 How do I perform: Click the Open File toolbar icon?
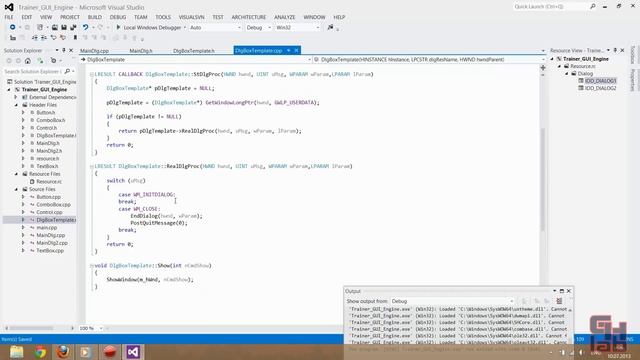(54, 27)
